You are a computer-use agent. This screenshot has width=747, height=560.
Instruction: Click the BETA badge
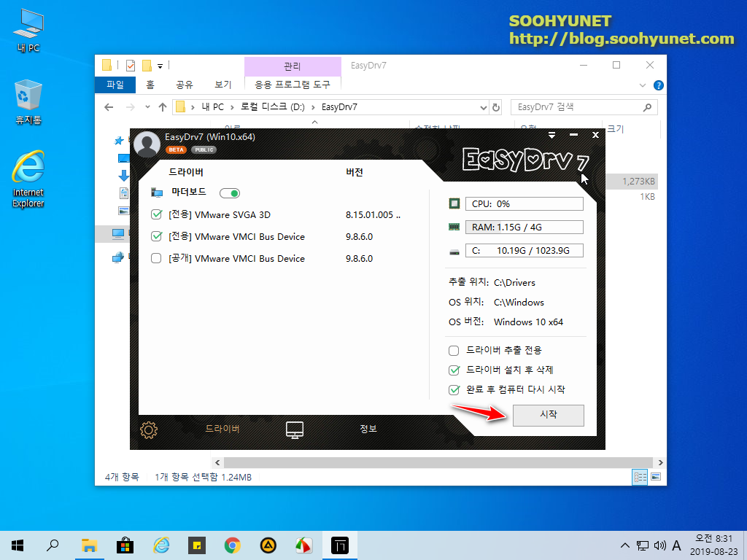tap(177, 149)
